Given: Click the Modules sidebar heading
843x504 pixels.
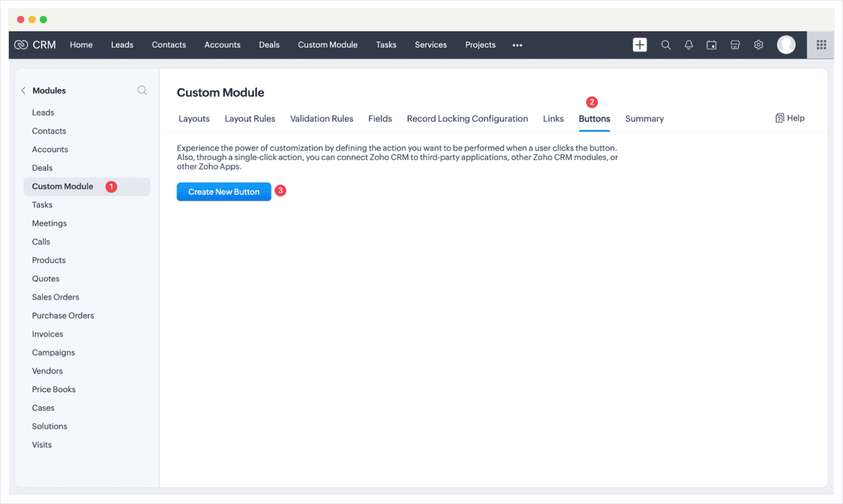Looking at the screenshot, I should coord(49,91).
